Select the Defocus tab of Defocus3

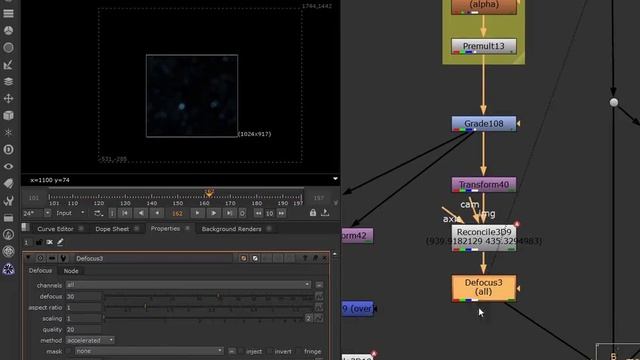coord(40,271)
